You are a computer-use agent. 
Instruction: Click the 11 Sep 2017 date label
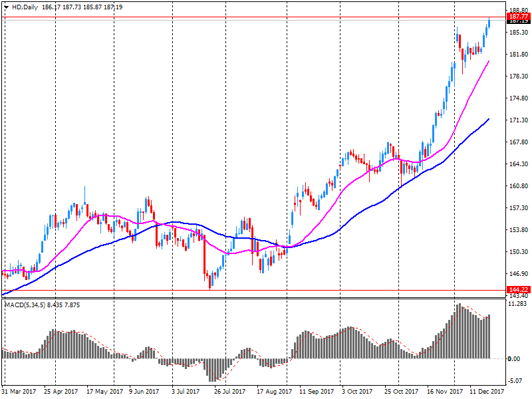[317, 391]
